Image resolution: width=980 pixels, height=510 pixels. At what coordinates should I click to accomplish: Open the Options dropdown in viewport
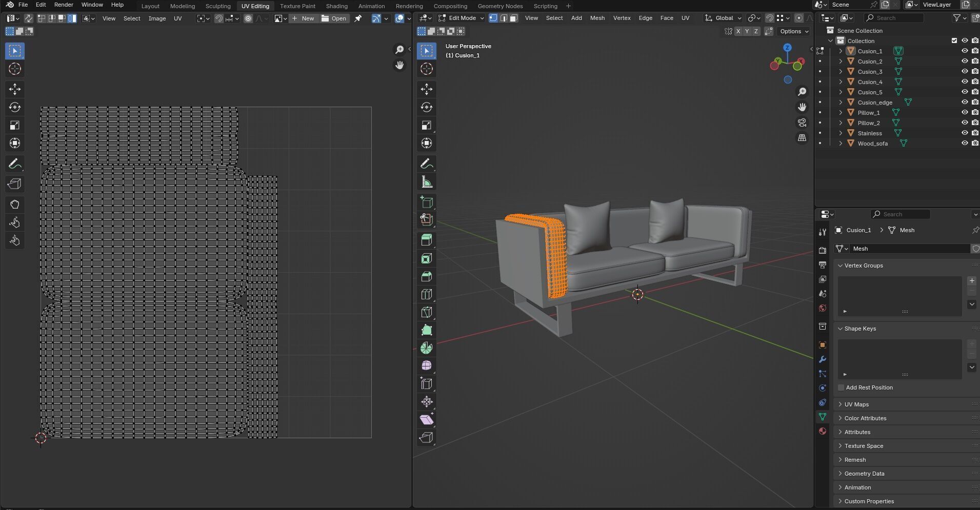coord(794,31)
